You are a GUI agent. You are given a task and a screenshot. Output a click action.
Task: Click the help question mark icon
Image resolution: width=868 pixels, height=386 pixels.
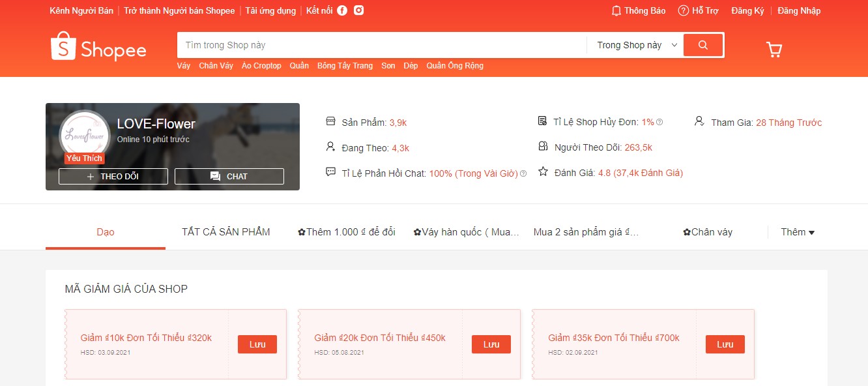pyautogui.click(x=684, y=10)
